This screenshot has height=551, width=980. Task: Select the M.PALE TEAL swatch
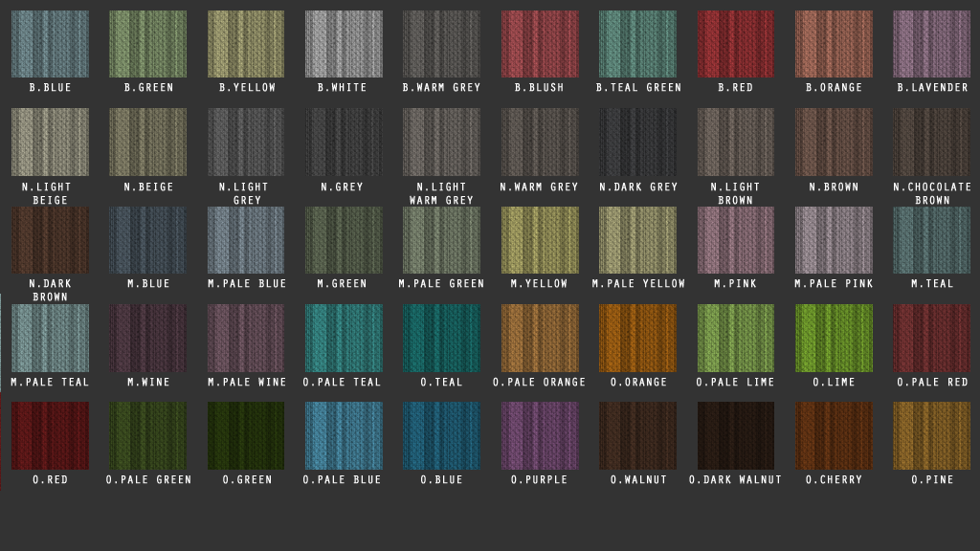[x=50, y=338]
